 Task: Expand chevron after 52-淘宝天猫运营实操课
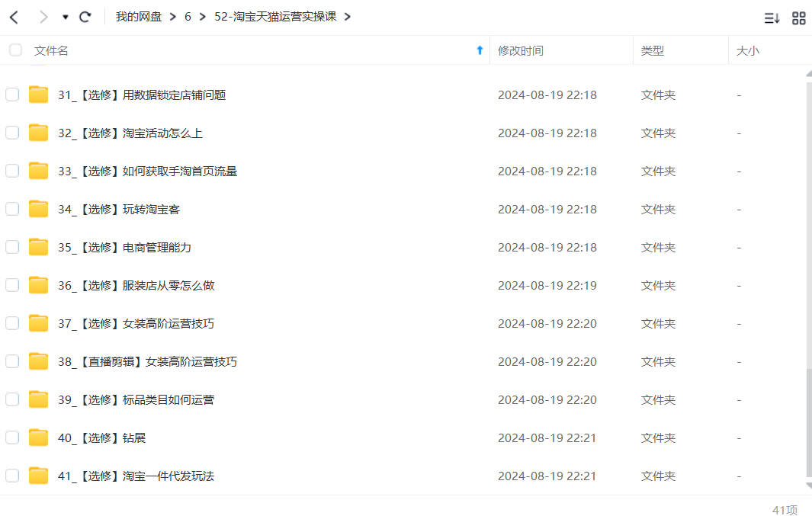tap(347, 17)
